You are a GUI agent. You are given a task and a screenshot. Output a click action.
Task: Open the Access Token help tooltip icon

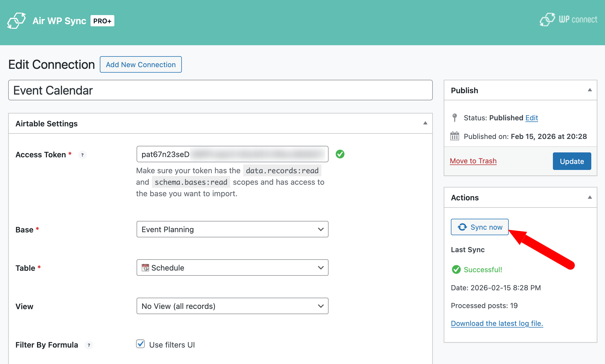(x=82, y=155)
